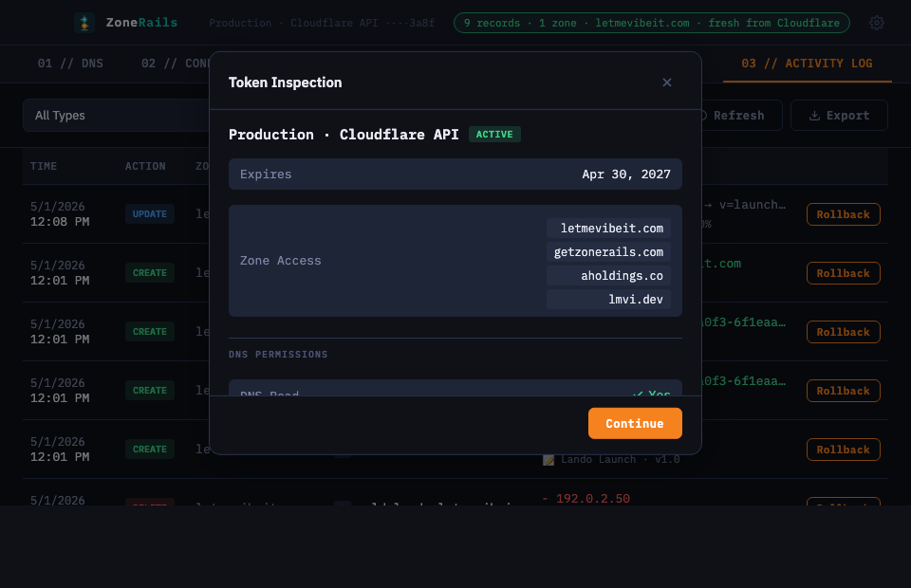Click the ZoneRails logo icon
Viewport: 911px width, 588px height.
click(x=84, y=23)
